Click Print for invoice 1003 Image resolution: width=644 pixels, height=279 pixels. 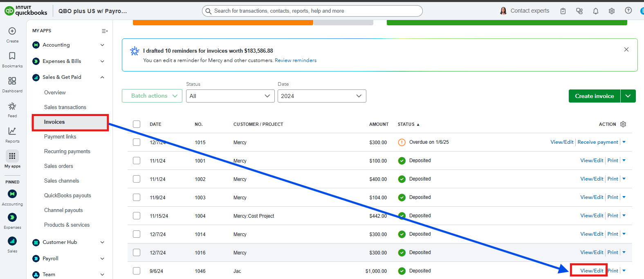tap(613, 197)
